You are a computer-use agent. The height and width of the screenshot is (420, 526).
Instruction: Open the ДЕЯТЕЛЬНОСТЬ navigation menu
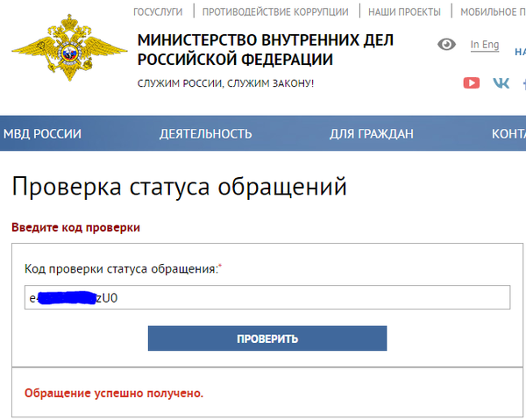click(205, 133)
